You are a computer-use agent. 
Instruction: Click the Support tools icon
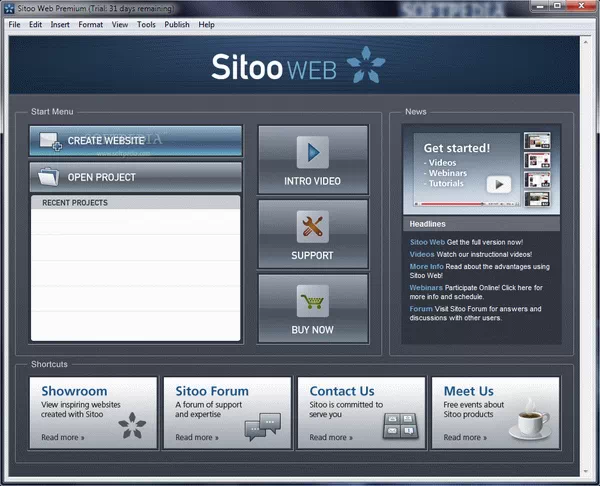[x=312, y=226]
